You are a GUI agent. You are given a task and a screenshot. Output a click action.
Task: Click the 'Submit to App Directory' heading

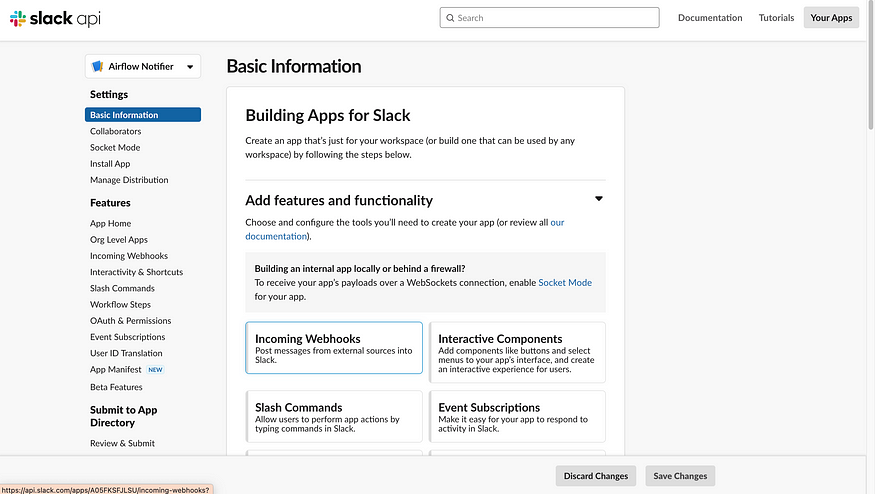(x=123, y=416)
